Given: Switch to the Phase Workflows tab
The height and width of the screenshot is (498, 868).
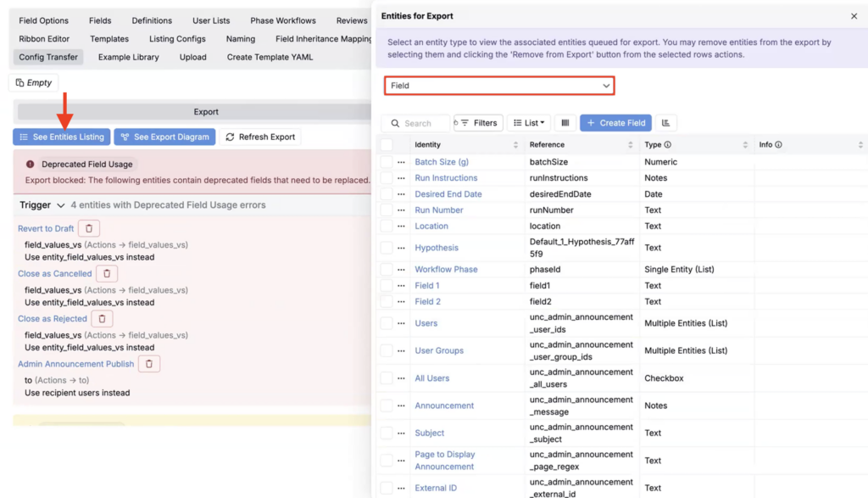Looking at the screenshot, I should click(282, 20).
